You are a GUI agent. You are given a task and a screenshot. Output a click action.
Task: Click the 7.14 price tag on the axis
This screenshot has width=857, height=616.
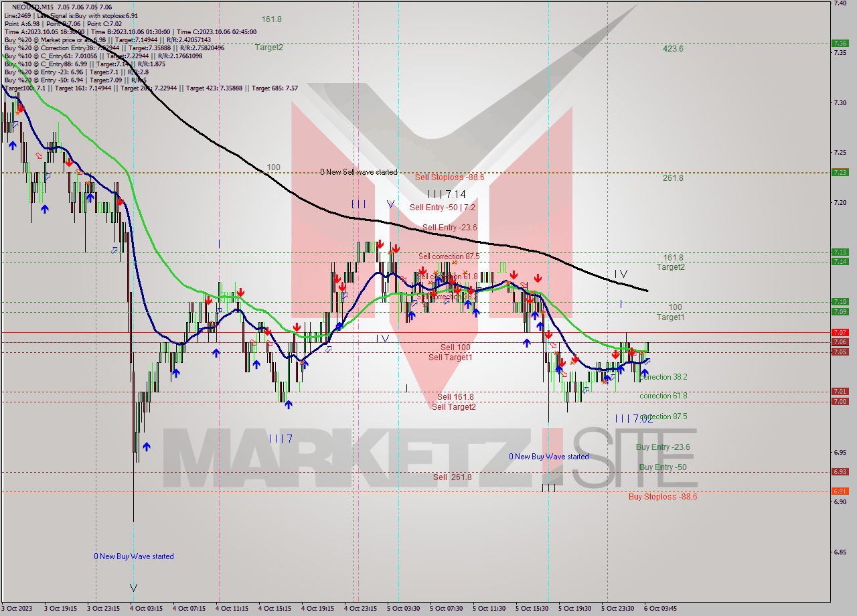click(840, 262)
